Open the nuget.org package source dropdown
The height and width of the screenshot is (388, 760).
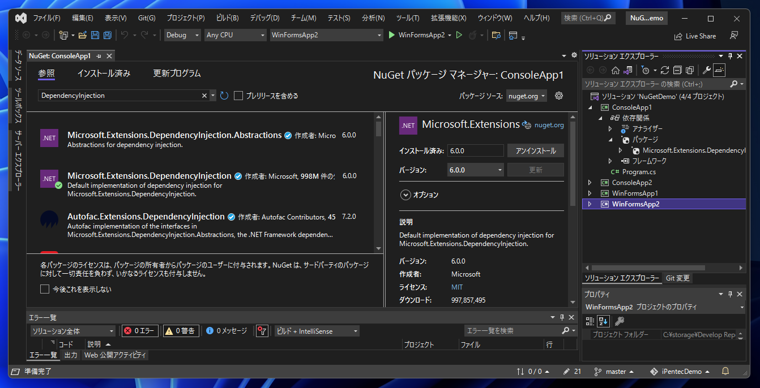click(x=526, y=96)
